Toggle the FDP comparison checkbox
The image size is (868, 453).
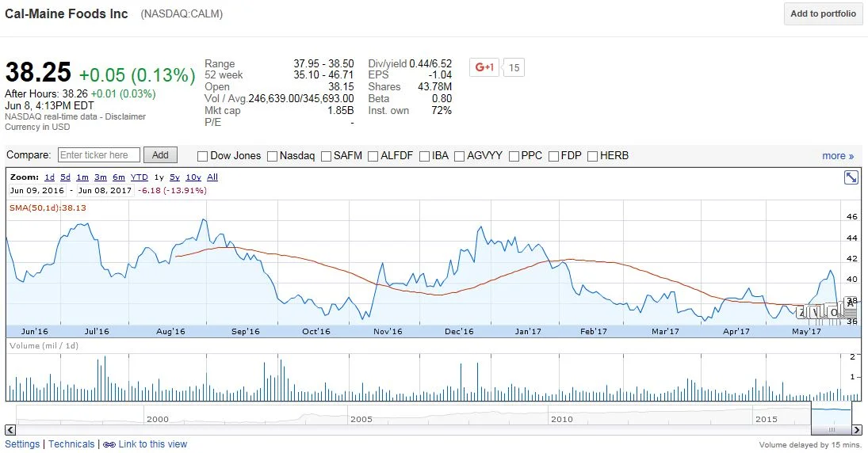pos(553,157)
